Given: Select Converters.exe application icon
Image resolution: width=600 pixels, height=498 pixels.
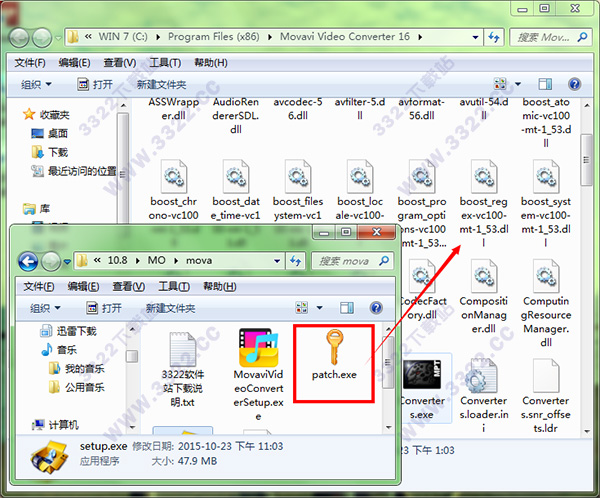Looking at the screenshot, I should [x=422, y=374].
